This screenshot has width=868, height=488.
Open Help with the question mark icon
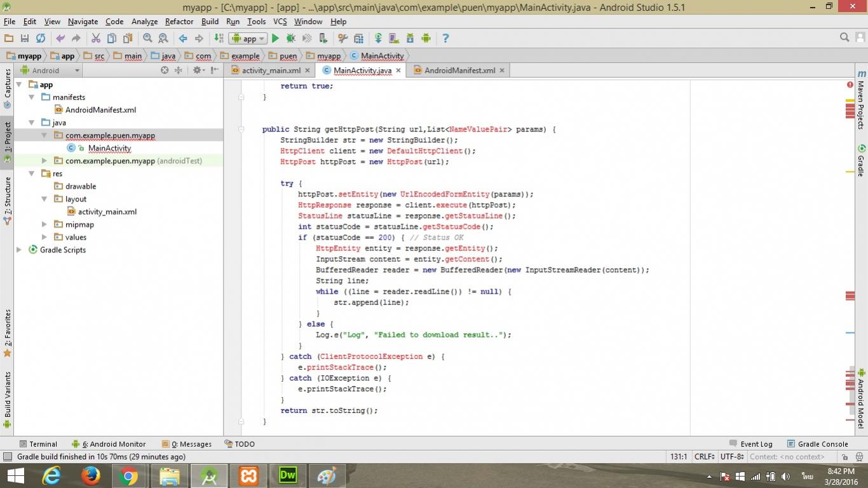(x=445, y=38)
